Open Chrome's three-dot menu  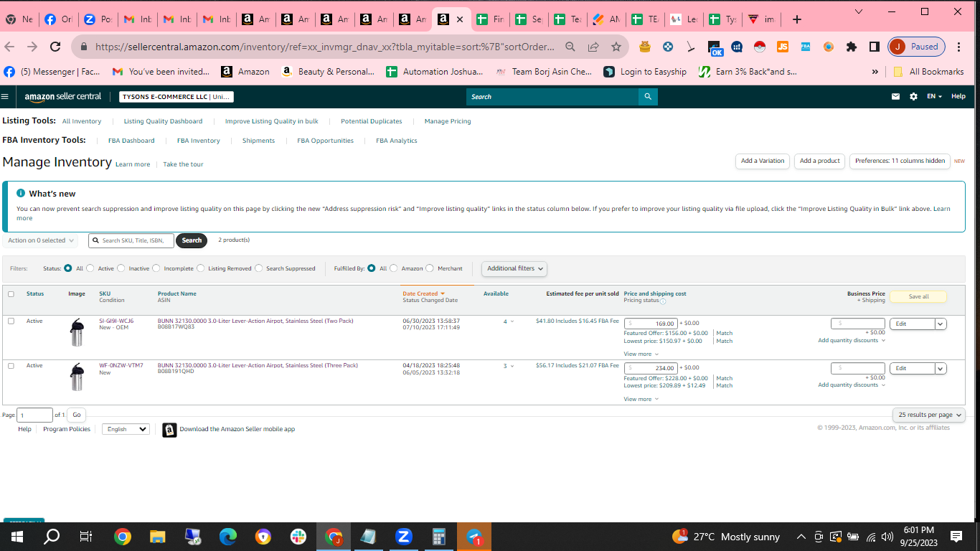(x=959, y=47)
